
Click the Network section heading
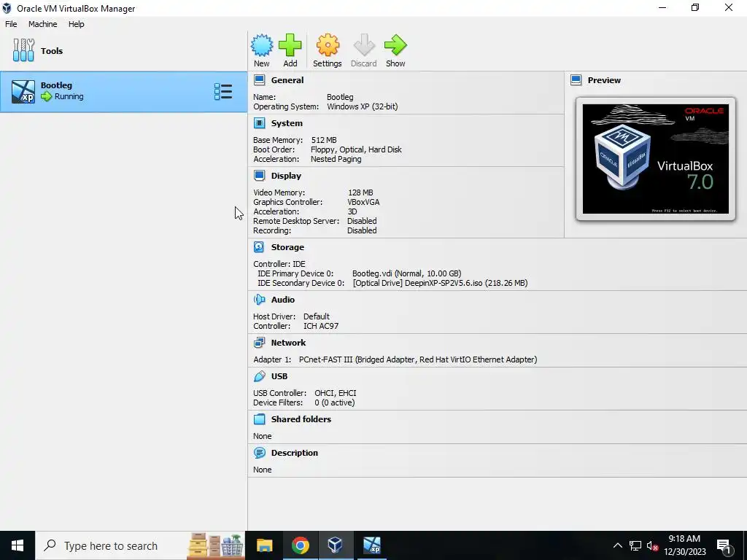(x=289, y=343)
